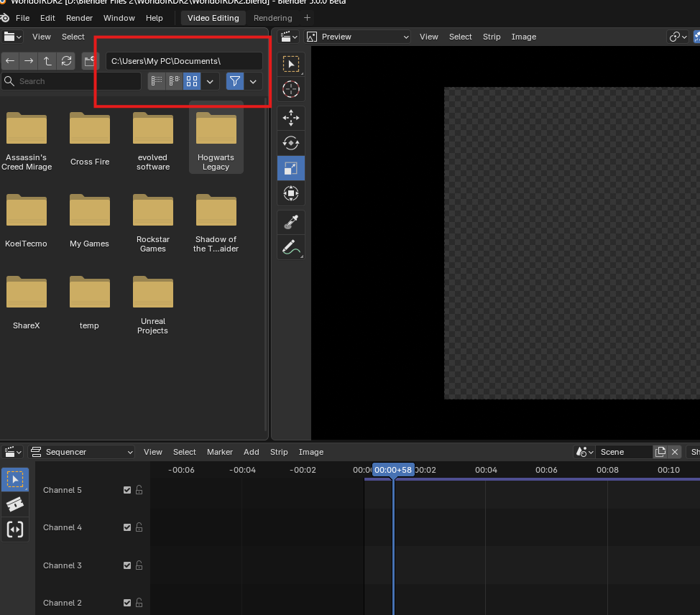This screenshot has height=615, width=700.
Task: Click the file path input field
Action: point(184,61)
